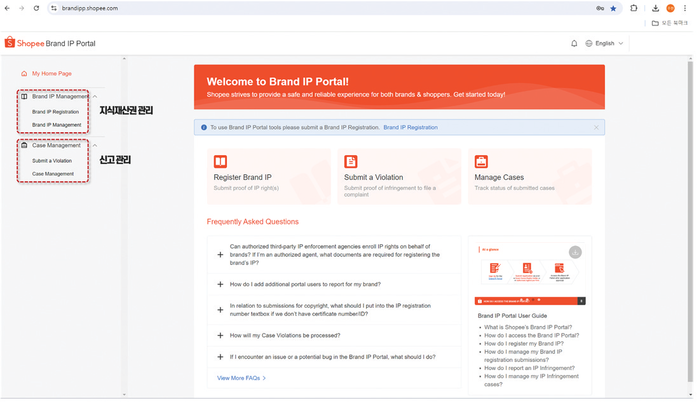Click the Register Brand IP card icon

pos(220,161)
